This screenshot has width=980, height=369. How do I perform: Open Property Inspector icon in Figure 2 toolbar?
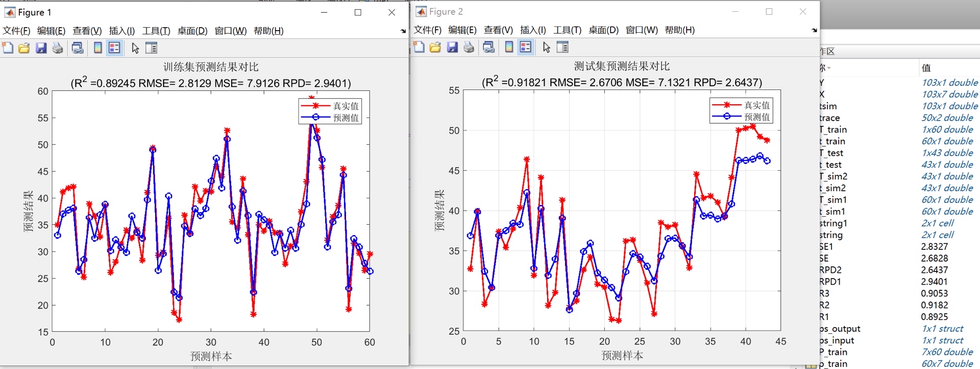(563, 47)
